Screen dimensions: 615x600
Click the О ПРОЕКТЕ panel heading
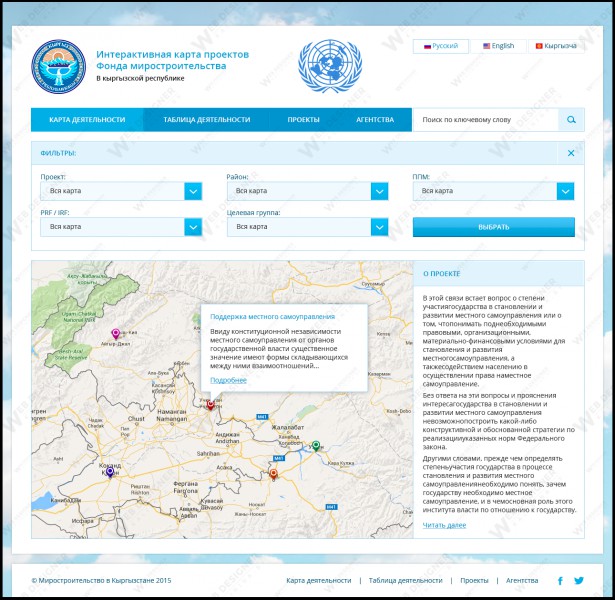[x=441, y=274]
